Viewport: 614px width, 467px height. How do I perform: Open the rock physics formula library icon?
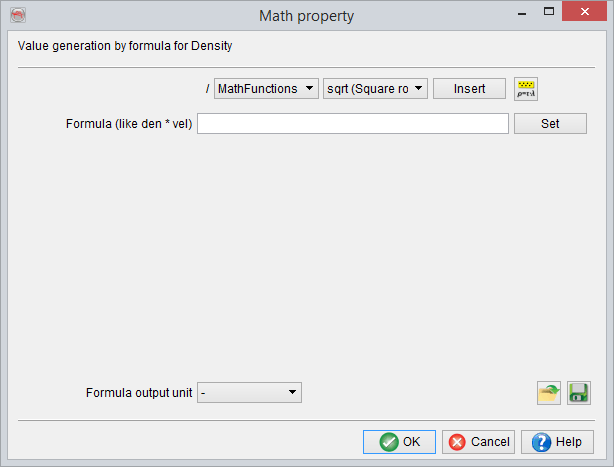click(x=526, y=89)
